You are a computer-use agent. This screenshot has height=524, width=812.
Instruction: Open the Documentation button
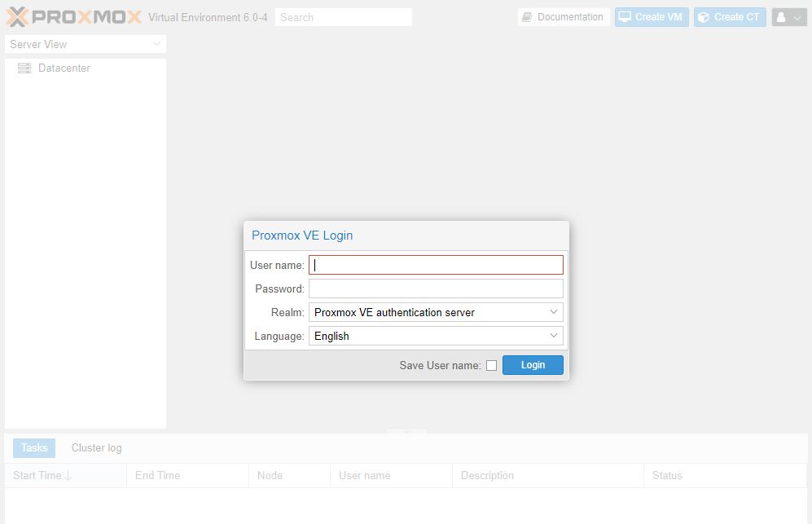click(x=564, y=17)
